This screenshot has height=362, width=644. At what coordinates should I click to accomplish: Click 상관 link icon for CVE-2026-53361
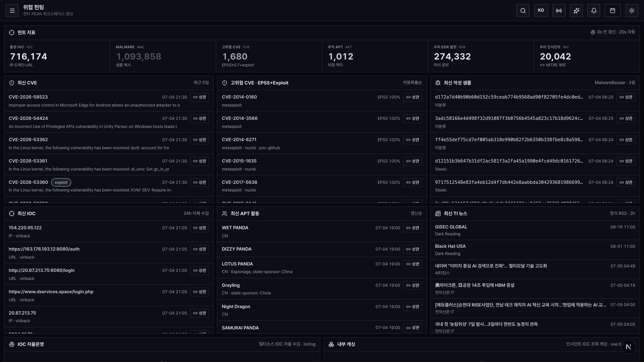pyautogui.click(x=199, y=161)
